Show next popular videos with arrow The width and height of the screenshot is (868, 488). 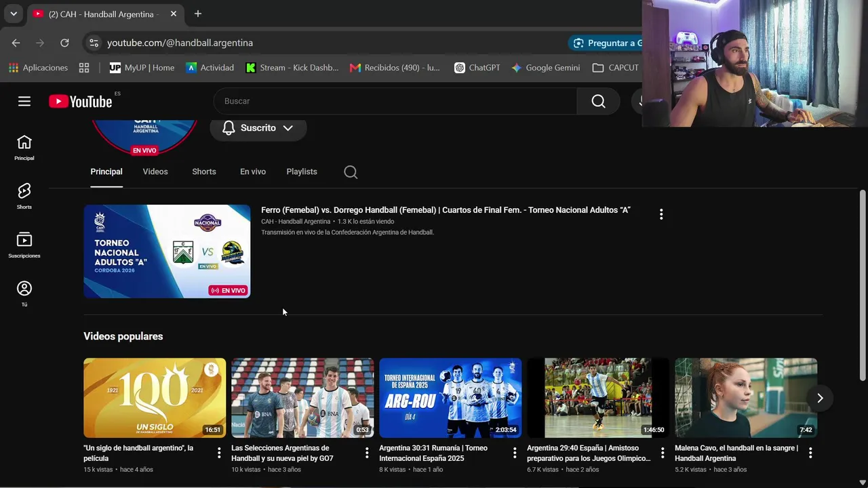coord(820,398)
